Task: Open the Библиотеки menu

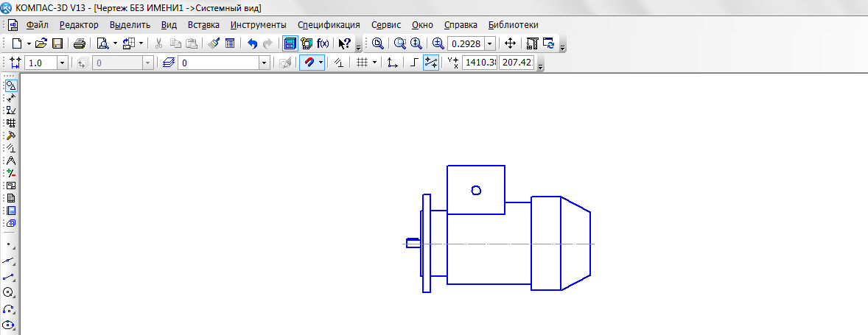Action: pyautogui.click(x=513, y=25)
